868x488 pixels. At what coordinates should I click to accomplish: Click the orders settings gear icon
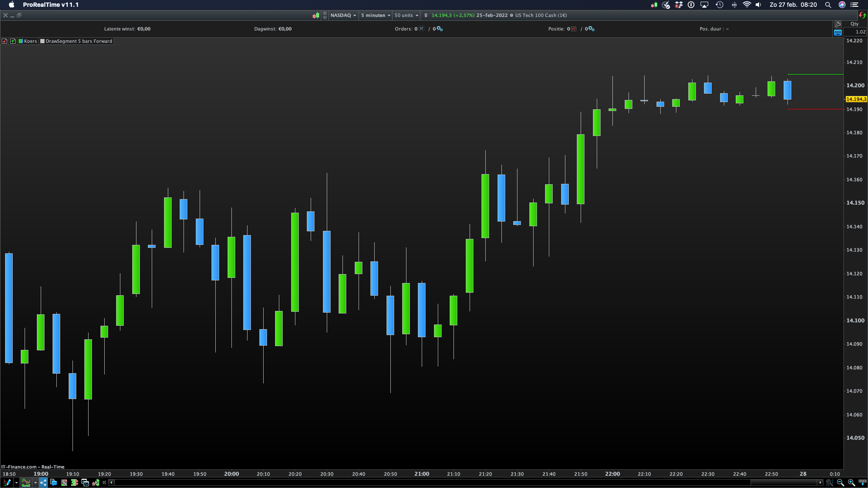pyautogui.click(x=440, y=29)
